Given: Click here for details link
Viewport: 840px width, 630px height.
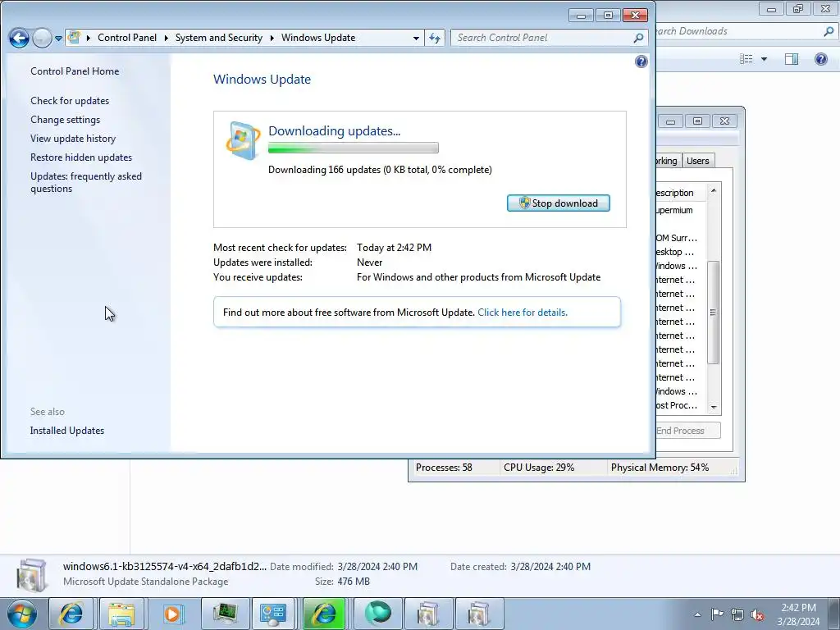Looking at the screenshot, I should coord(523,313).
